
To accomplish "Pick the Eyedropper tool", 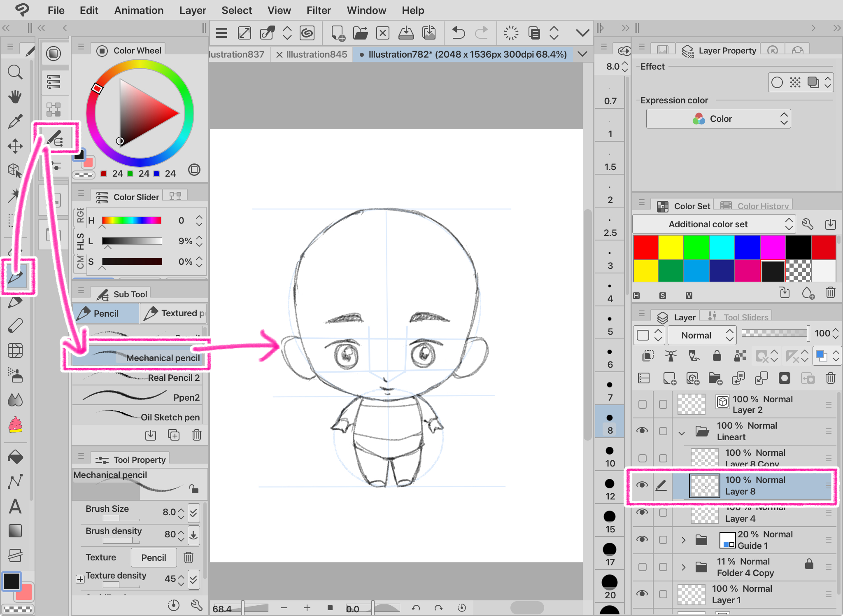I will pos(15,121).
